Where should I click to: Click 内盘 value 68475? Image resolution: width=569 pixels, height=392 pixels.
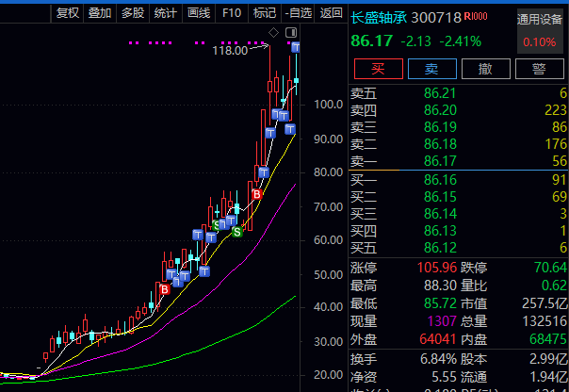[548, 339]
